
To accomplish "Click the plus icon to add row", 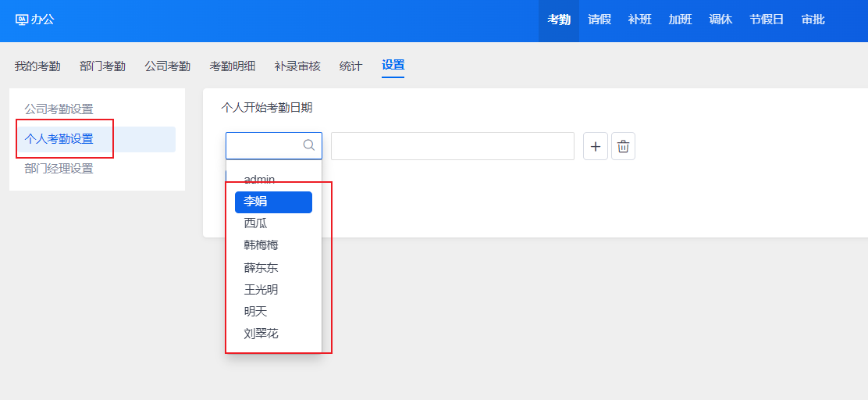I will (x=596, y=146).
